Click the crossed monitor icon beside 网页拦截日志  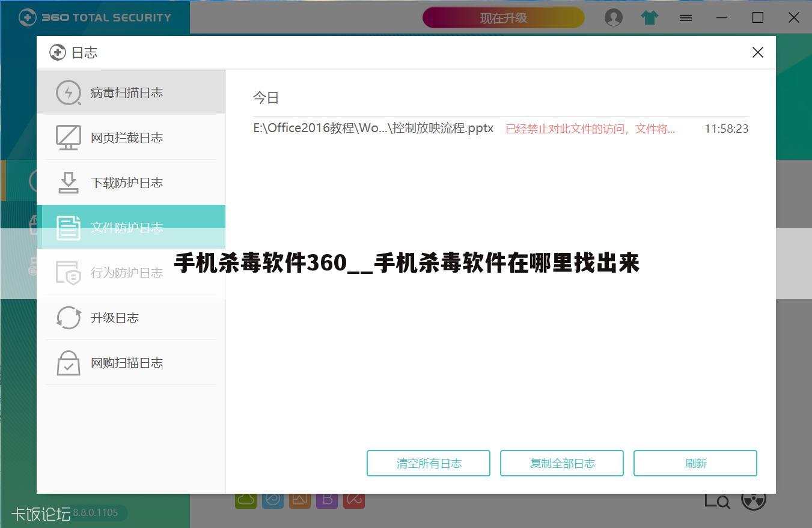coord(69,138)
